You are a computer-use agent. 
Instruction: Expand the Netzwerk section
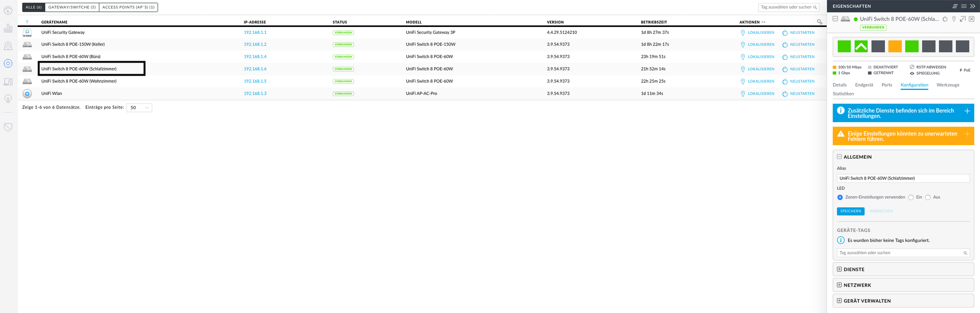[x=839, y=285]
